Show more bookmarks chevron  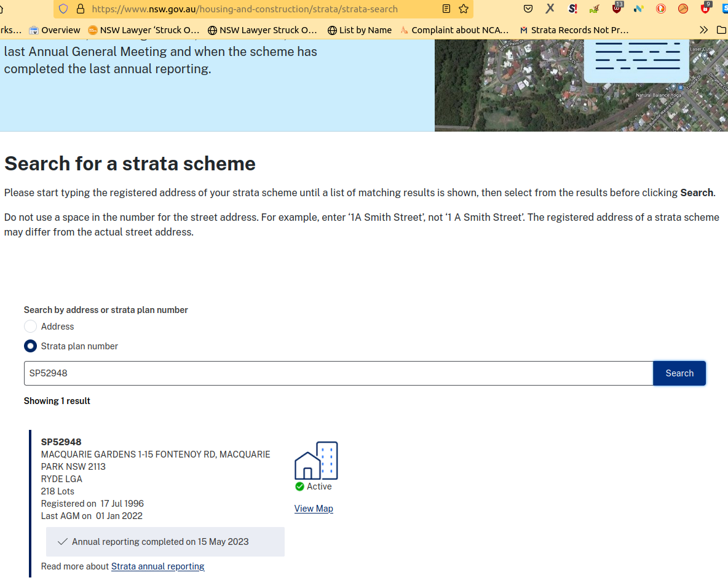pyautogui.click(x=704, y=30)
